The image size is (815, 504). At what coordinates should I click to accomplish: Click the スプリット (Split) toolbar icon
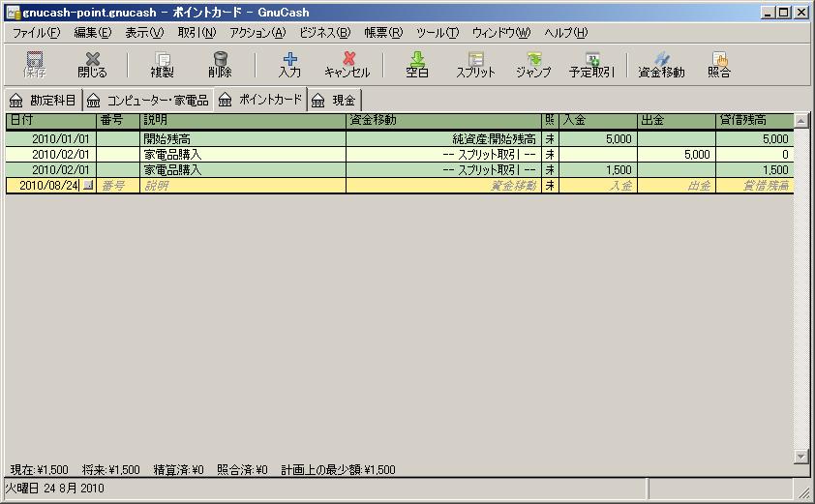pyautogui.click(x=475, y=65)
